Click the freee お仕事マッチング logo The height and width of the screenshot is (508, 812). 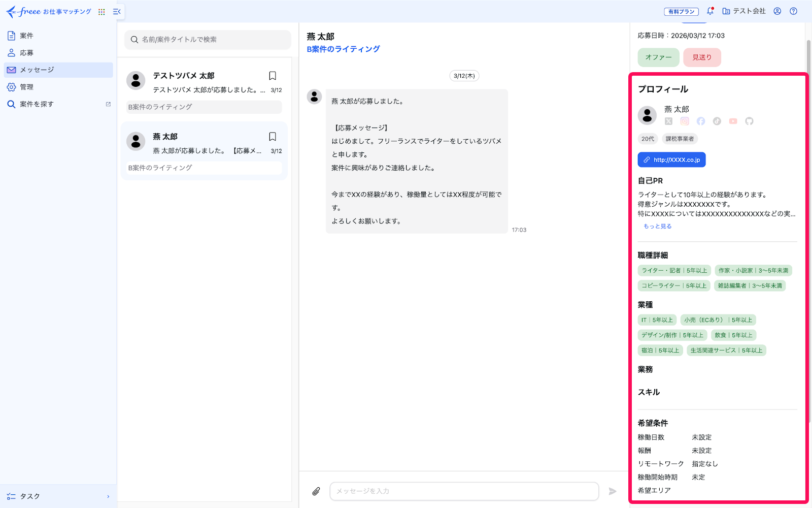tap(49, 11)
